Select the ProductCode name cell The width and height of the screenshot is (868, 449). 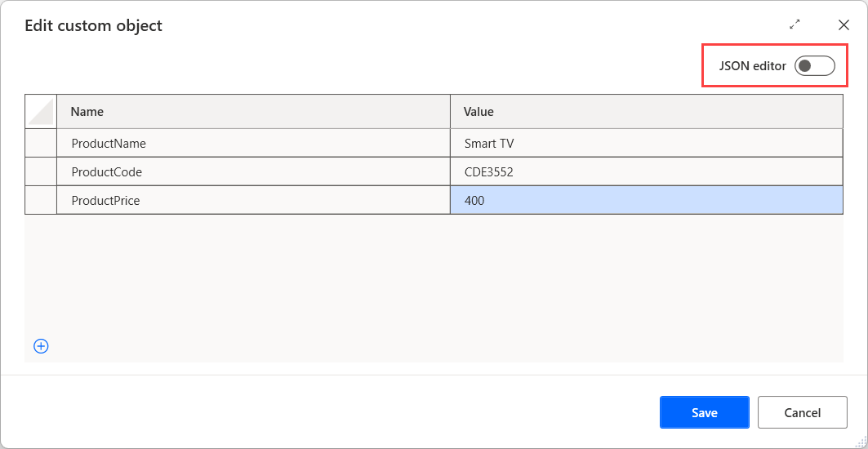click(x=253, y=171)
